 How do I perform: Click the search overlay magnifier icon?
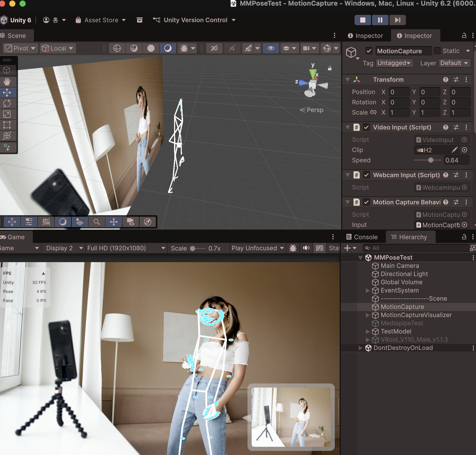pyautogui.click(x=97, y=222)
